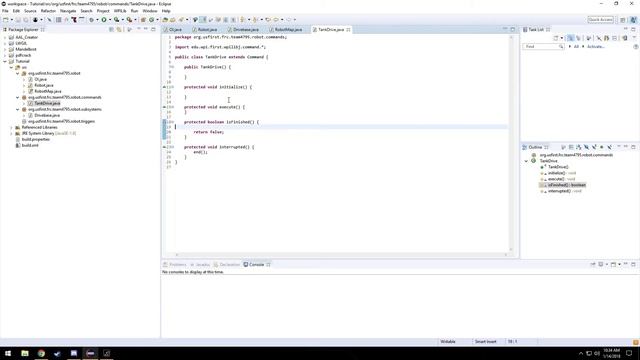
Task: Toggle Categorized presentation in Task List
Action: [571, 38]
